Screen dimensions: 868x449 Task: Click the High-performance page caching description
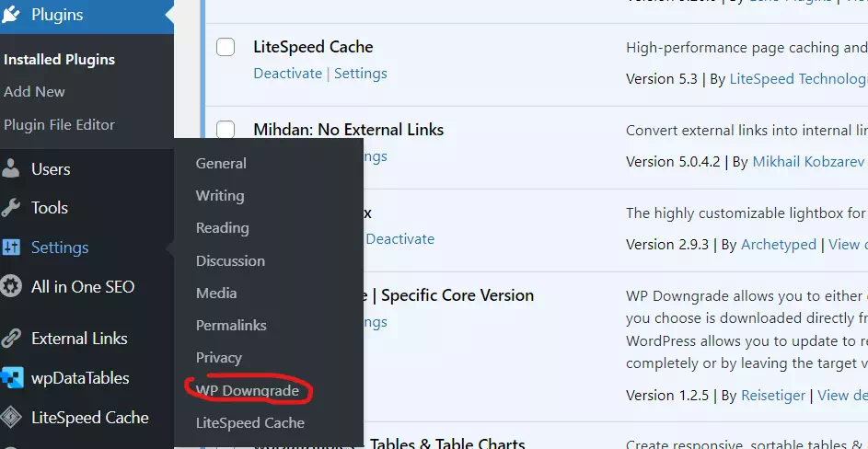[746, 48]
